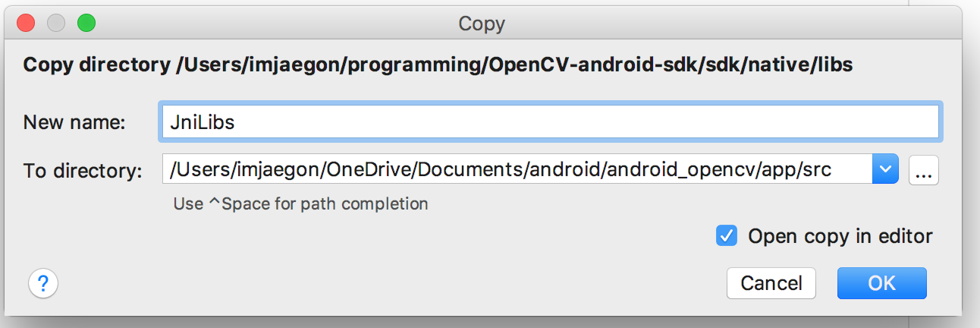Click the 'Use ^Space for path completion' hint
The height and width of the screenshot is (328, 980).
(x=300, y=203)
